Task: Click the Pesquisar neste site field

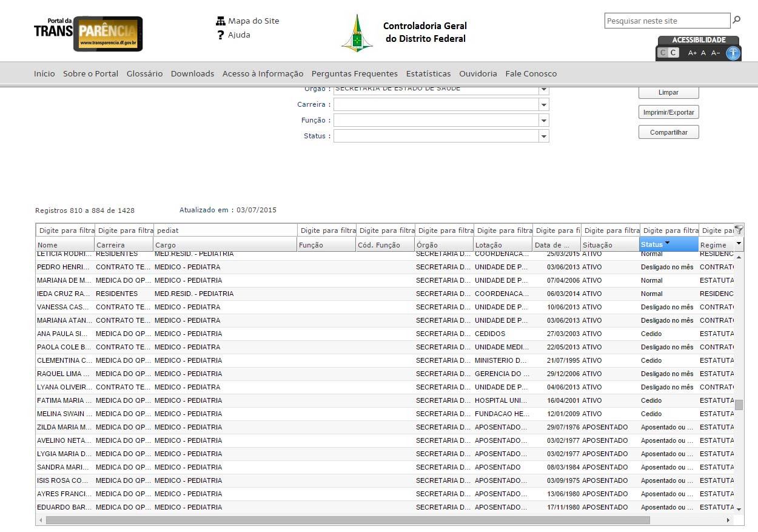Action: tap(667, 21)
